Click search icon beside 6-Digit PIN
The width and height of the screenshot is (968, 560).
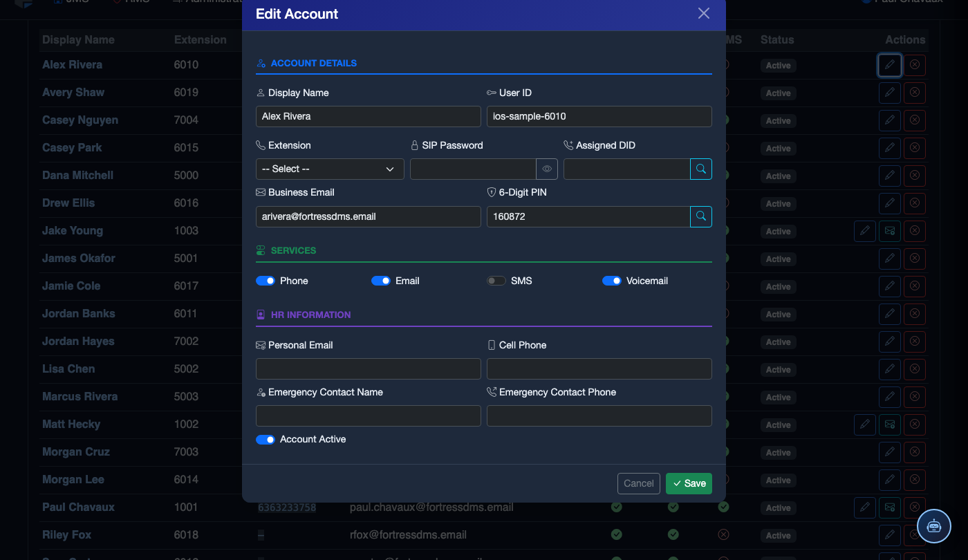701,216
